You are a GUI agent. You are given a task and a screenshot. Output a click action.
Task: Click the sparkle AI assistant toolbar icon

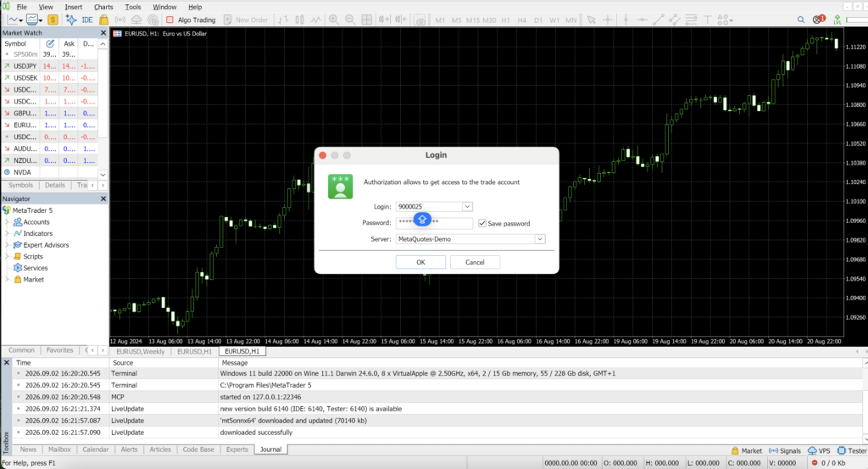71,20
